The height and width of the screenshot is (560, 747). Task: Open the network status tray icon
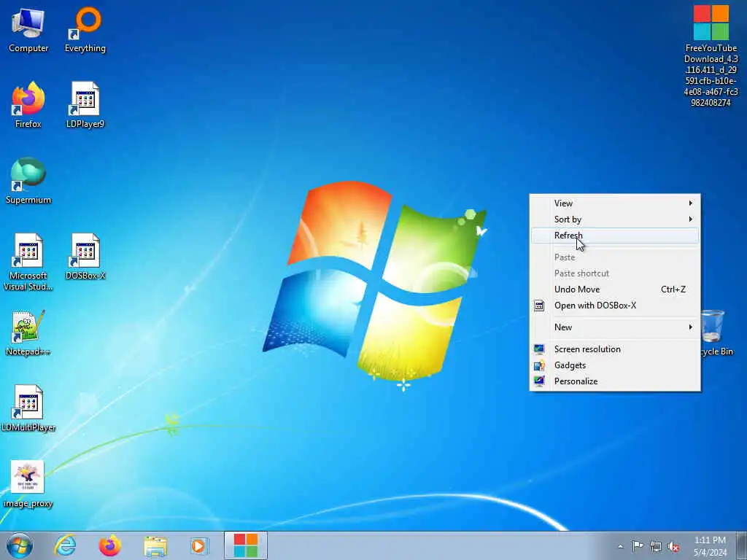[x=656, y=546]
